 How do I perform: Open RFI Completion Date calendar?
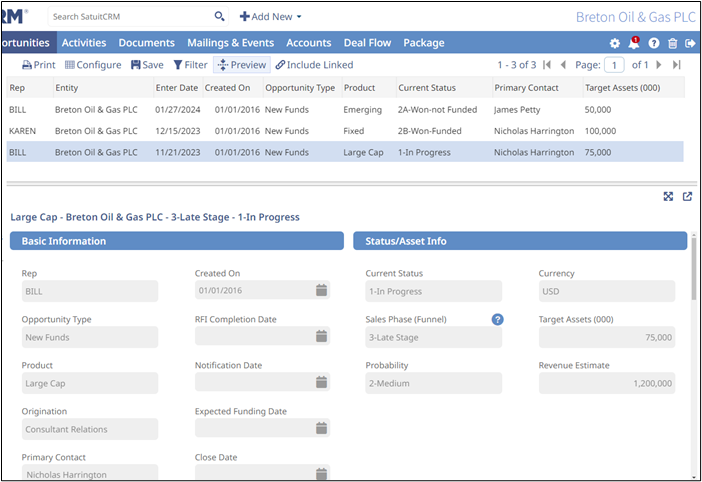(321, 337)
